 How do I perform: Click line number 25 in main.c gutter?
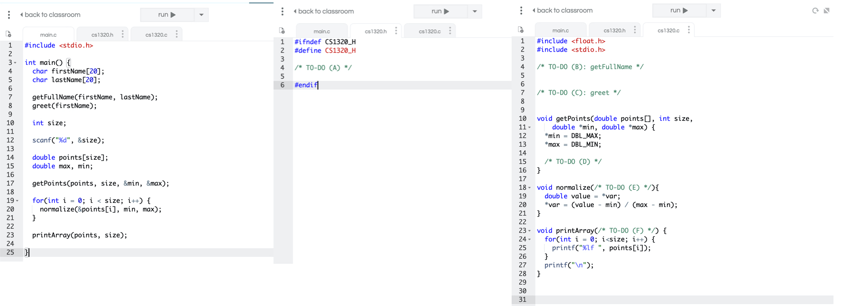click(10, 252)
